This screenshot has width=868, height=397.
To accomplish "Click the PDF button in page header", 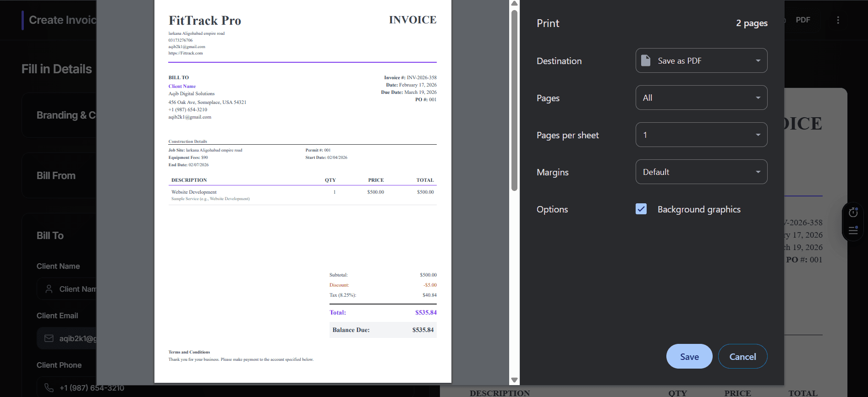I will (x=803, y=20).
